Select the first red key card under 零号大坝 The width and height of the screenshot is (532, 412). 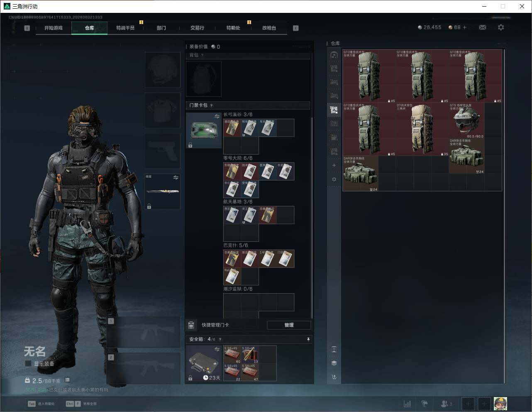232,172
